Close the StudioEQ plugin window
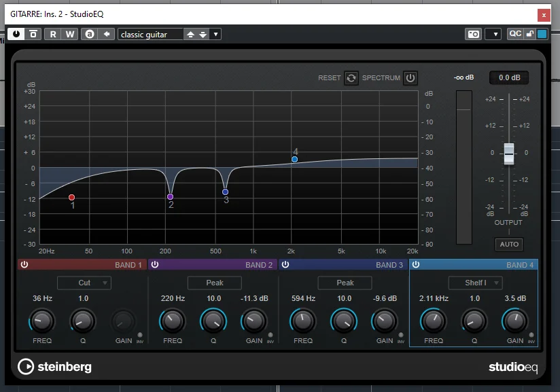Screen dimensions: 560x392 click(x=544, y=15)
